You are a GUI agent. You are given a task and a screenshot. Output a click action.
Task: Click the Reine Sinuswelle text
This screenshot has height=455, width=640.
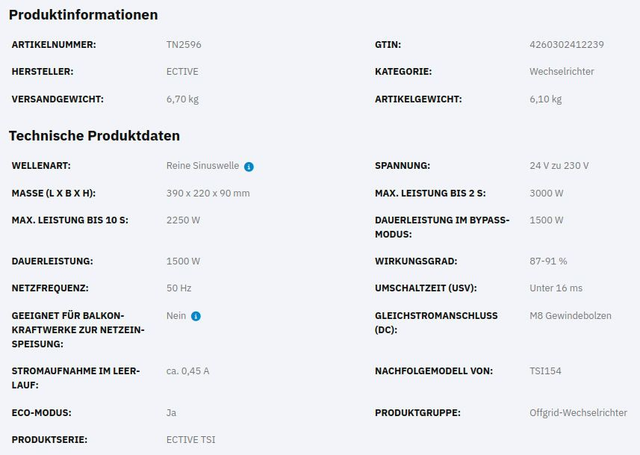point(203,166)
